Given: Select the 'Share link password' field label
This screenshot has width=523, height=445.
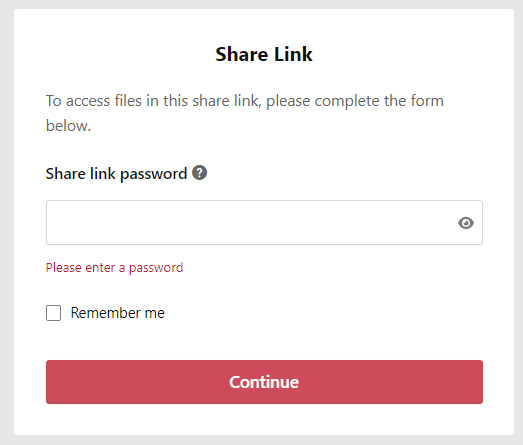Looking at the screenshot, I should (116, 173).
